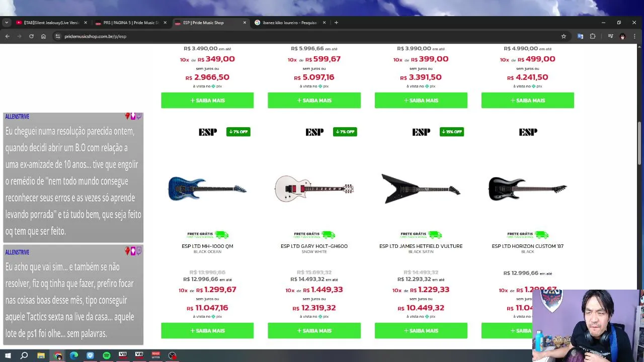Viewport: 644px width, 362px height.
Task: Open Microsoft Edge from the taskbar
Action: (x=74, y=355)
